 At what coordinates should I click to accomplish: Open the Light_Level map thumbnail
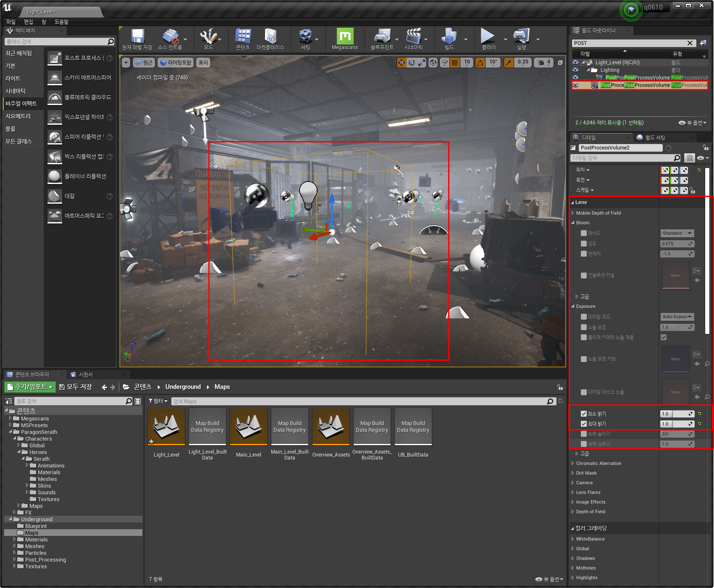[x=166, y=427]
